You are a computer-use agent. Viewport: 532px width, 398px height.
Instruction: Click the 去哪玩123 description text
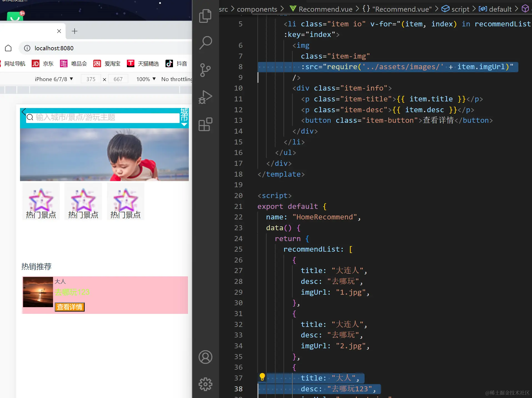point(72,292)
